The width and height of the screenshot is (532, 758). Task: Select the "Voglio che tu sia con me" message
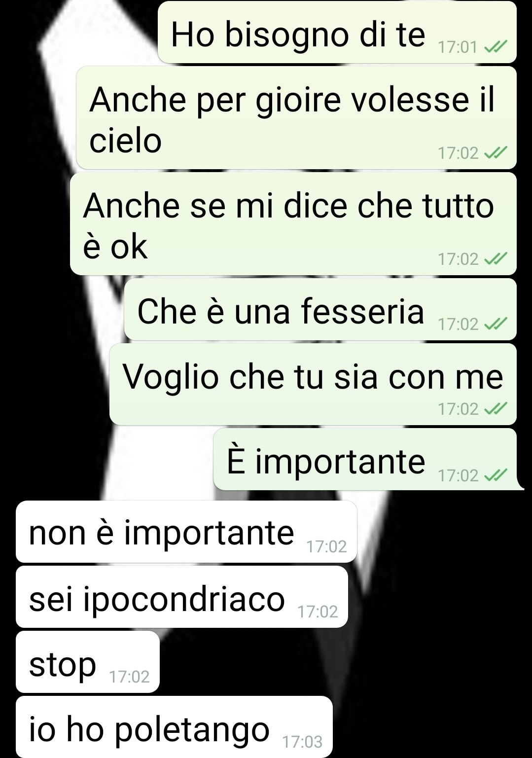(x=313, y=384)
